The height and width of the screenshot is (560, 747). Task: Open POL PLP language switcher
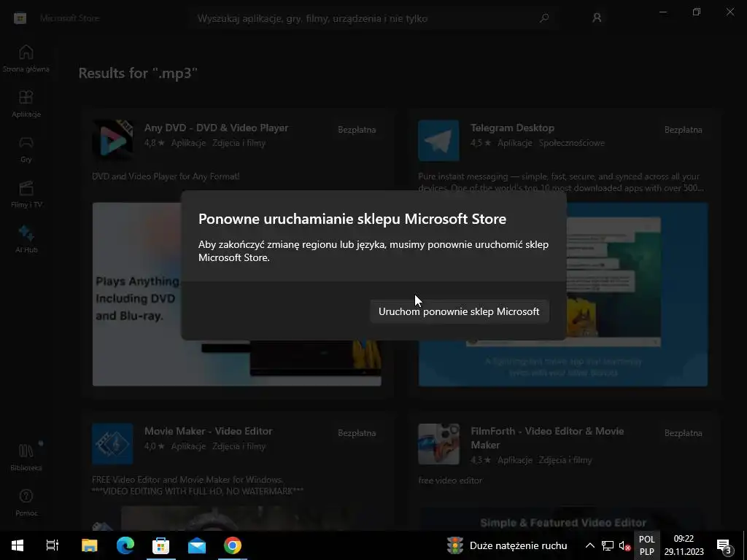tap(646, 545)
